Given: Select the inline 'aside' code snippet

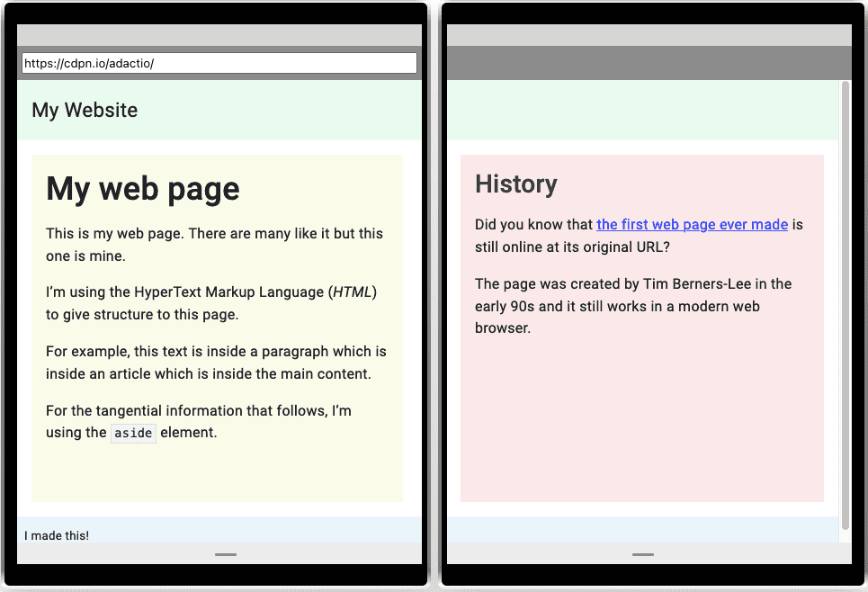Looking at the screenshot, I should point(133,433).
